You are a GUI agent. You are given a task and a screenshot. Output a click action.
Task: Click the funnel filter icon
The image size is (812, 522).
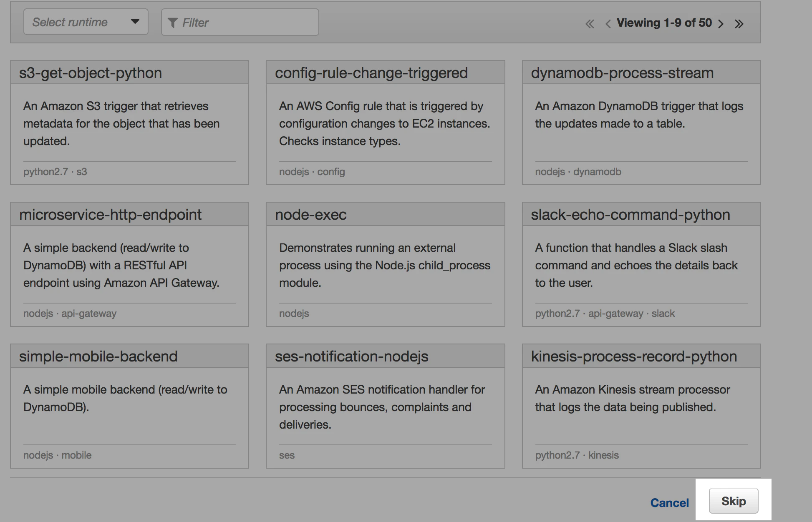point(172,23)
